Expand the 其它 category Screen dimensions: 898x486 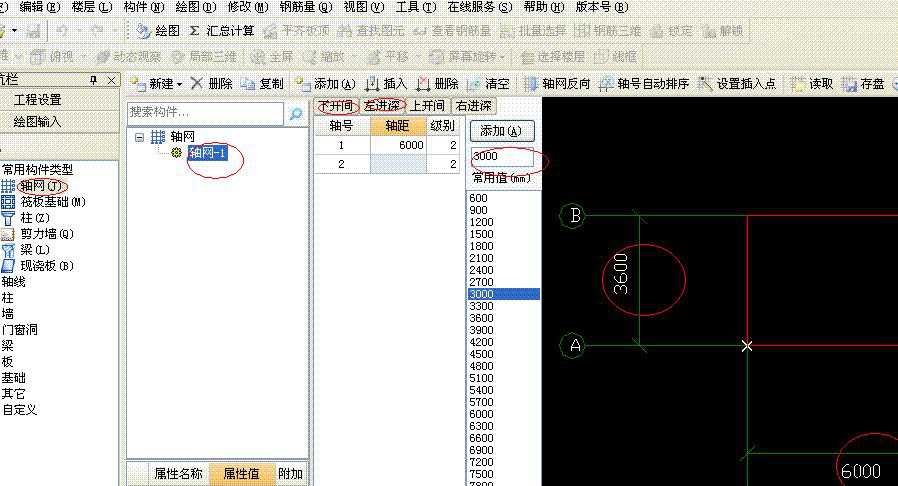click(14, 394)
